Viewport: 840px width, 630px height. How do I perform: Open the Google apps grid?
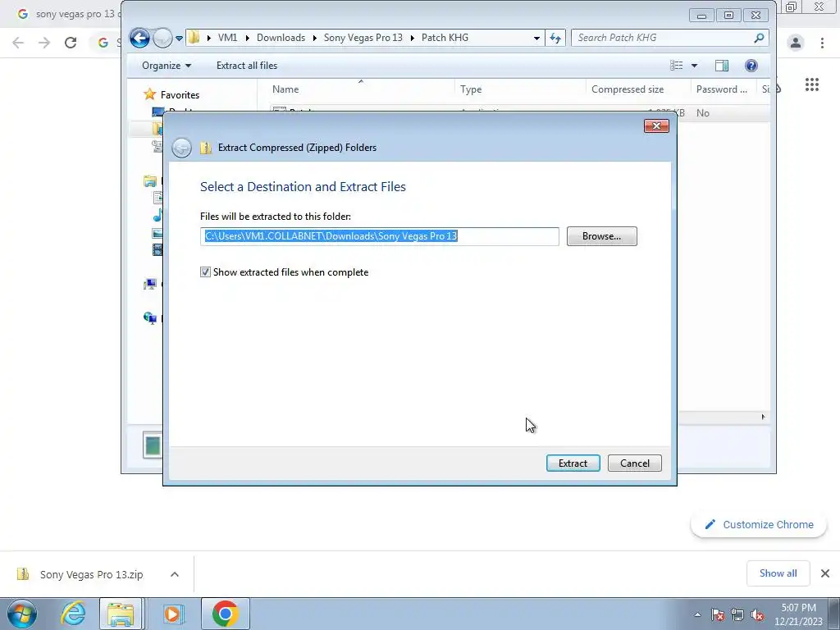pyautogui.click(x=811, y=84)
